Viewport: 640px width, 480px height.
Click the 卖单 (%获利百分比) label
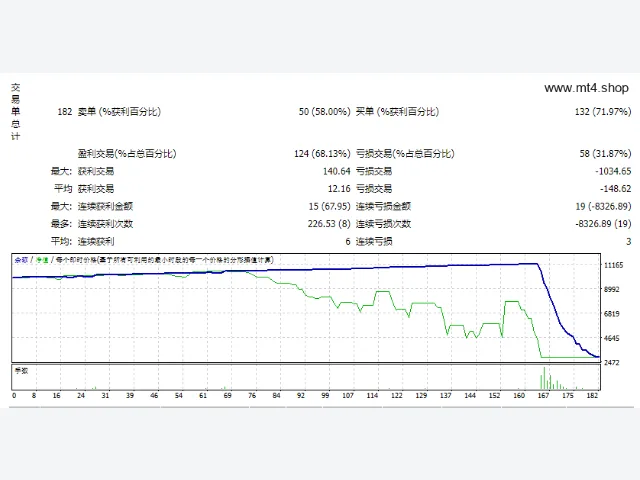pyautogui.click(x=119, y=111)
